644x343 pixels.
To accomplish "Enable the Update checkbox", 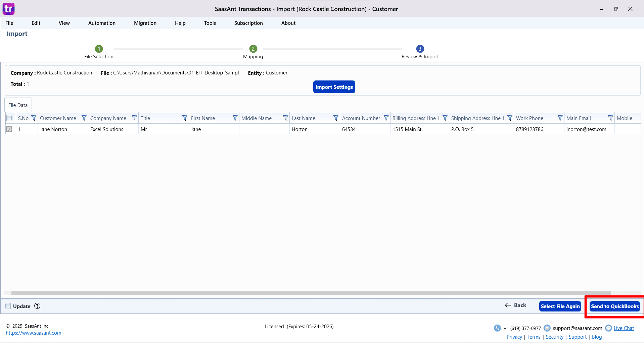I will point(8,306).
